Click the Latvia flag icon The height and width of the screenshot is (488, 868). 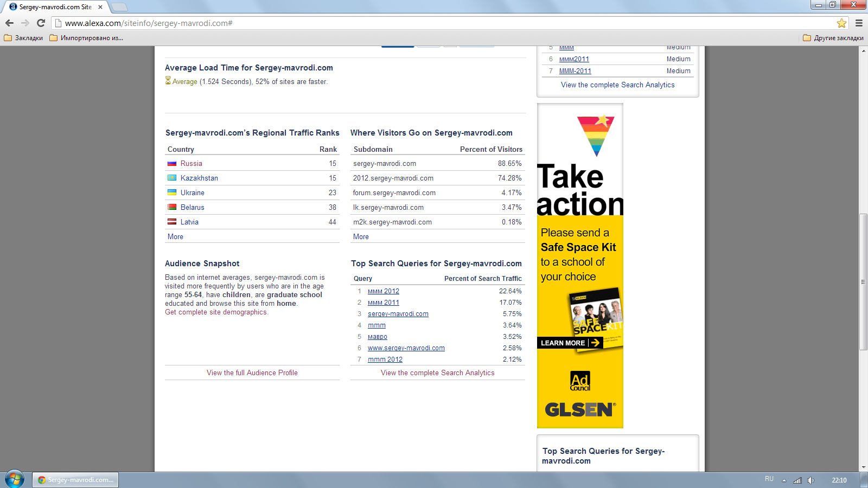[172, 222]
